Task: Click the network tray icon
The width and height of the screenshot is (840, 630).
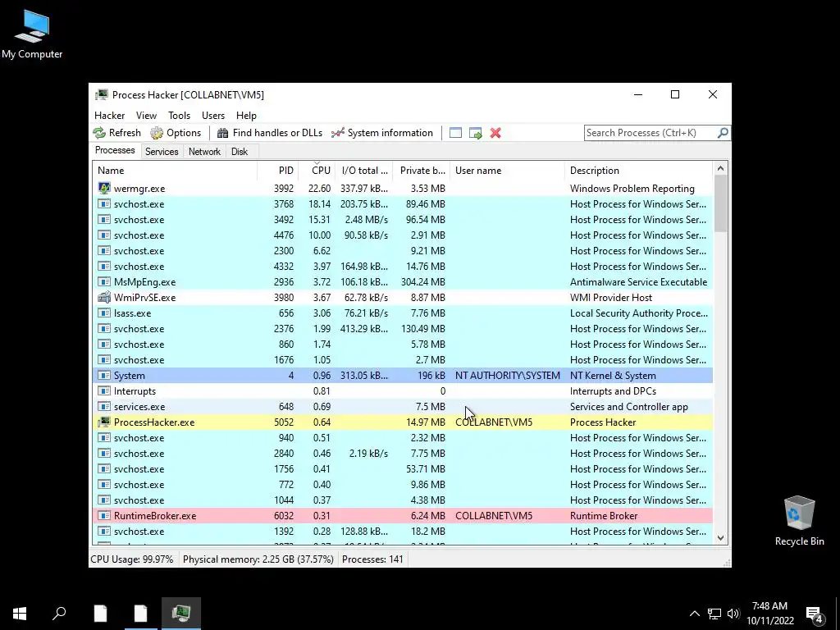Action: point(714,614)
